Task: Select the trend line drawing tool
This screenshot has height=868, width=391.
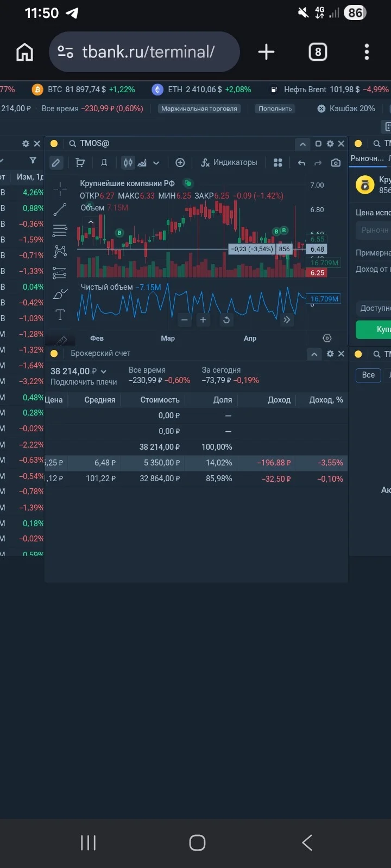Action: (60, 209)
